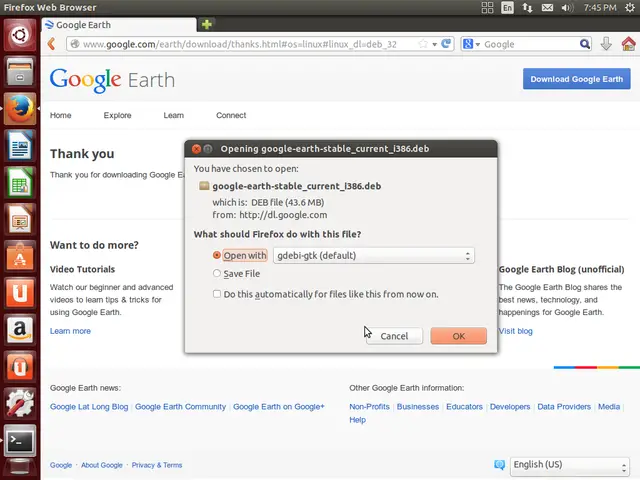Open the Media link
The image size is (640, 480).
tap(609, 407)
